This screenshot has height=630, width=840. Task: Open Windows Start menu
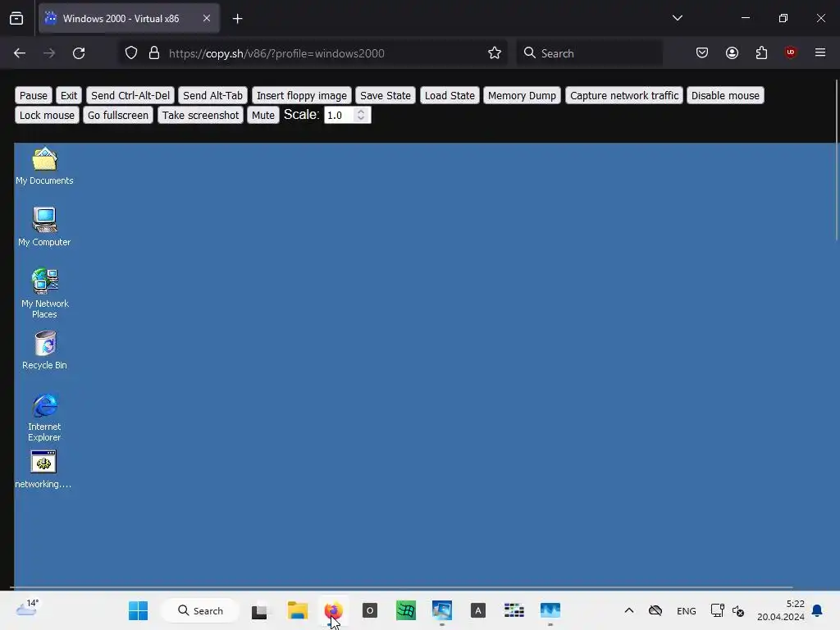pos(138,610)
